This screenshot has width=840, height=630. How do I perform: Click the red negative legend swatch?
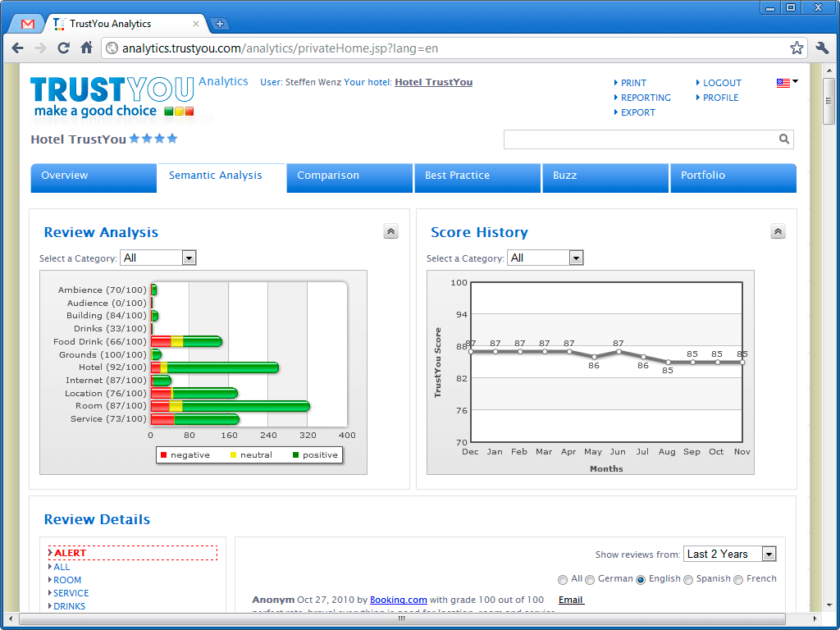coord(162,454)
